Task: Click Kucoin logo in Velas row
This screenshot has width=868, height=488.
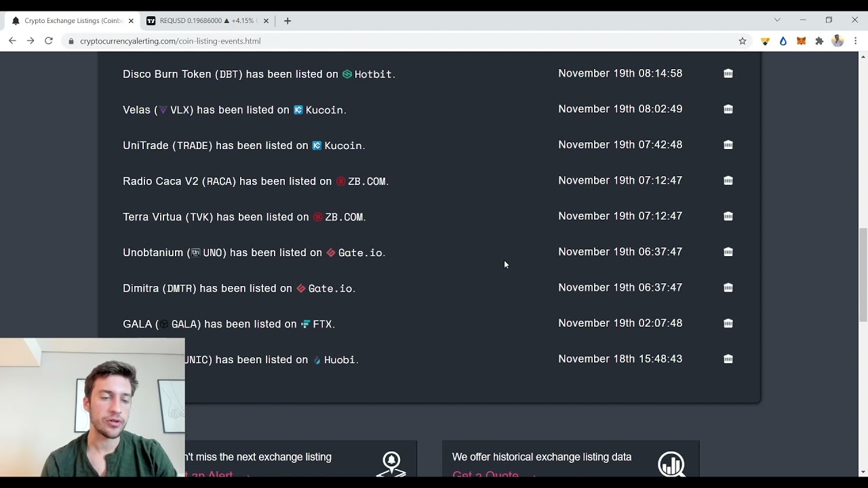Action: (298, 110)
